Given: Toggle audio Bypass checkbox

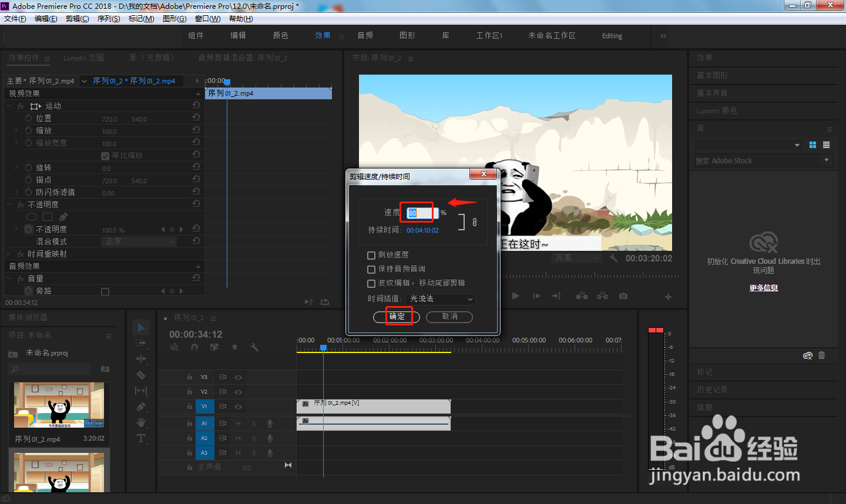Looking at the screenshot, I should [x=105, y=291].
